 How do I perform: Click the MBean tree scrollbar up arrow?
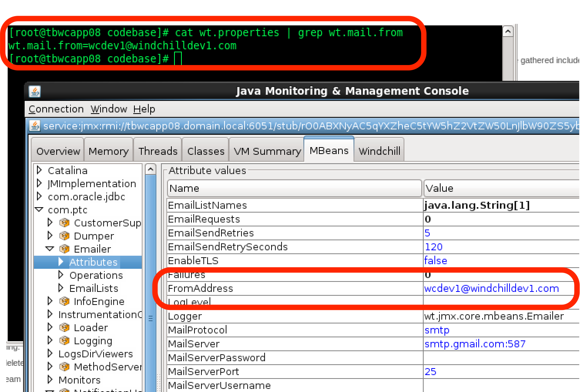click(x=151, y=169)
